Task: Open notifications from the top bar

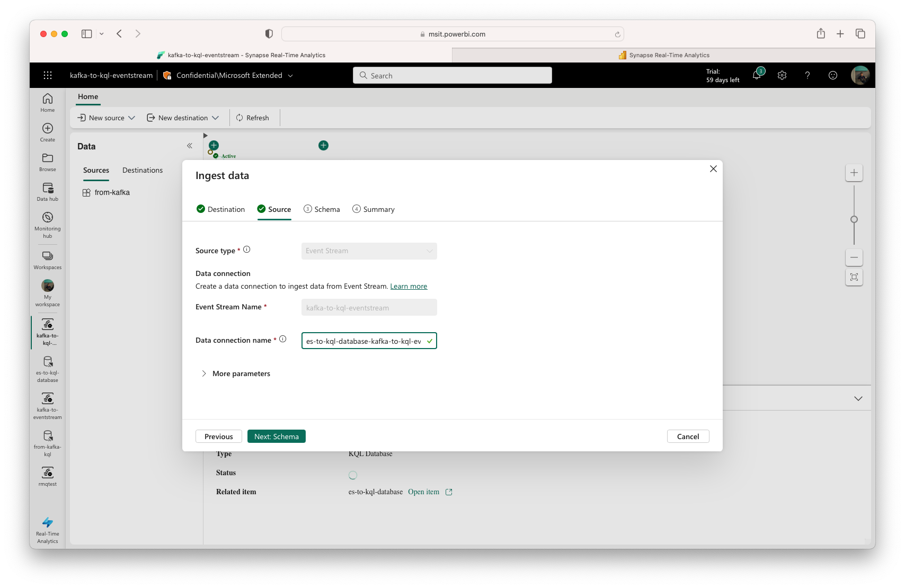Action: click(757, 75)
